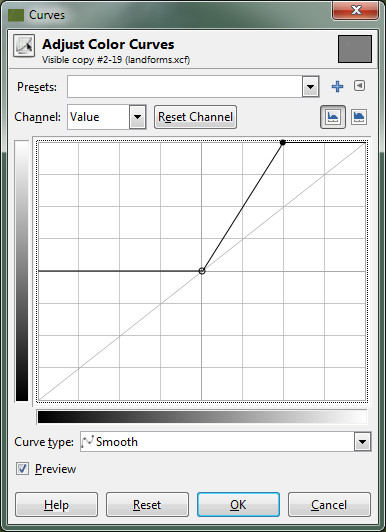The image size is (386, 532).
Task: Click the Reset button
Action: [x=147, y=505]
